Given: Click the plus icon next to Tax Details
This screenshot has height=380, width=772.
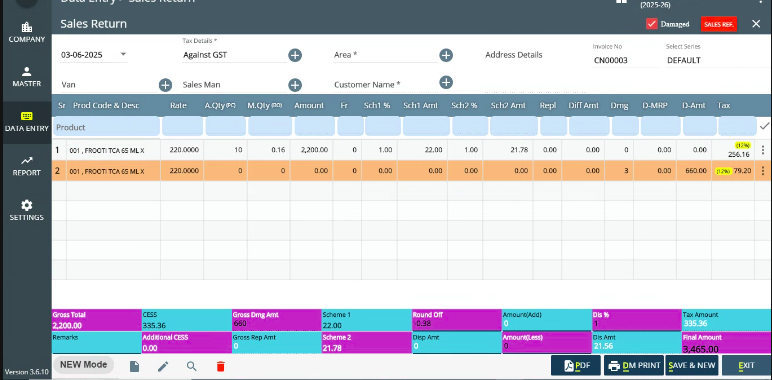Looking at the screenshot, I should pos(295,55).
